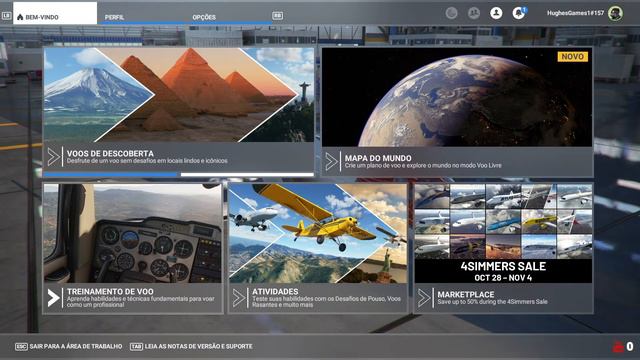
Task: Click the Voos de Descoberta arrow icon
Action: pos(53,157)
